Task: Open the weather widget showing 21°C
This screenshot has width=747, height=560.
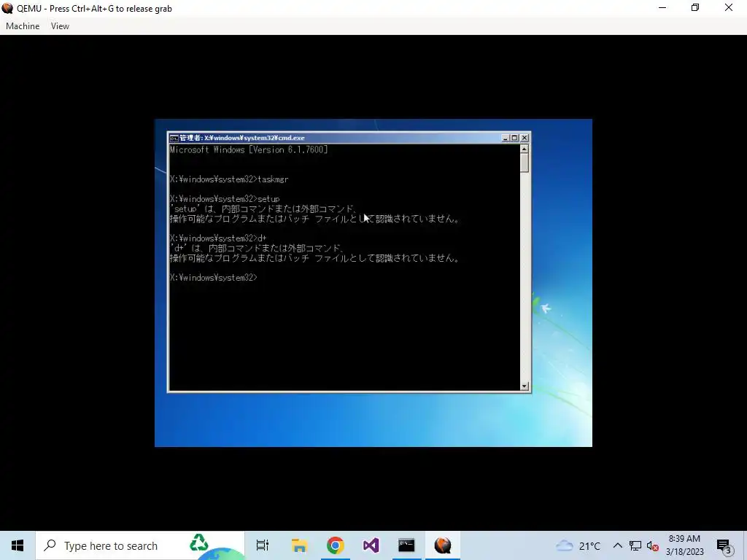Action: pos(578,545)
